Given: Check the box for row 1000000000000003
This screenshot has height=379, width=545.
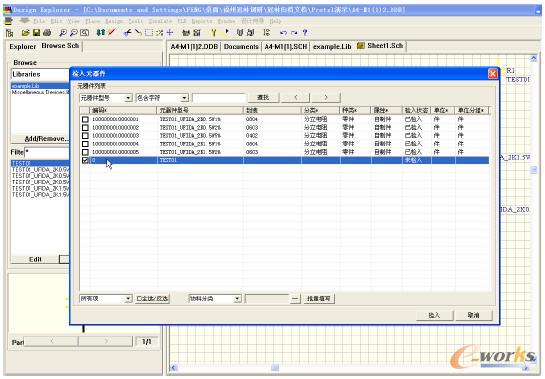Looking at the screenshot, I should 85,136.
